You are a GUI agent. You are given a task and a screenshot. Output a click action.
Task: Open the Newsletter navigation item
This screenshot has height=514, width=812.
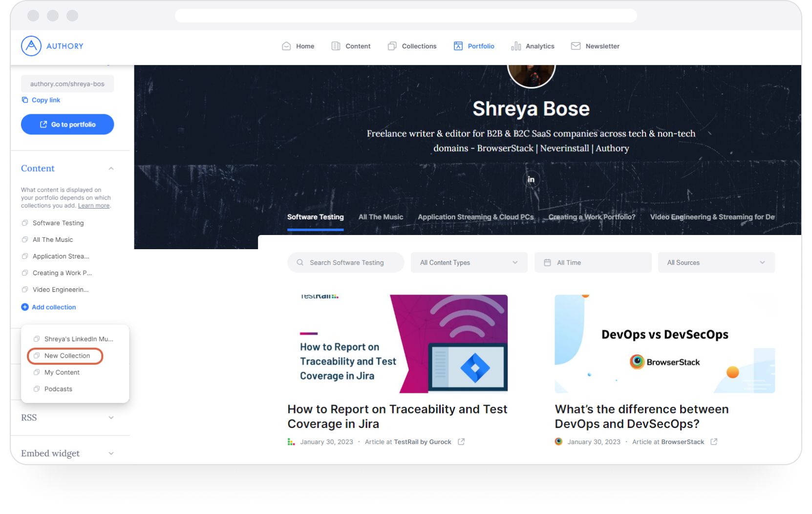point(595,46)
